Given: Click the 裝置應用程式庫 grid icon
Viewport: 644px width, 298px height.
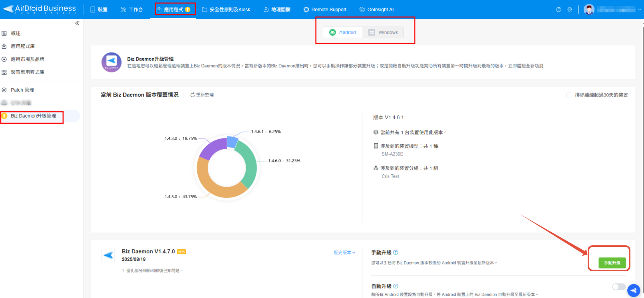Looking at the screenshot, I should coord(4,72).
